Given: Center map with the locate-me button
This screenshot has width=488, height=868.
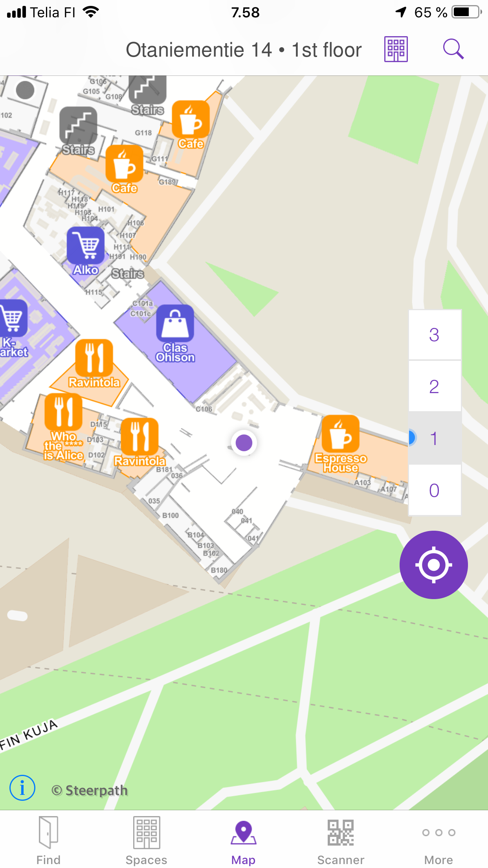Looking at the screenshot, I should pyautogui.click(x=433, y=565).
